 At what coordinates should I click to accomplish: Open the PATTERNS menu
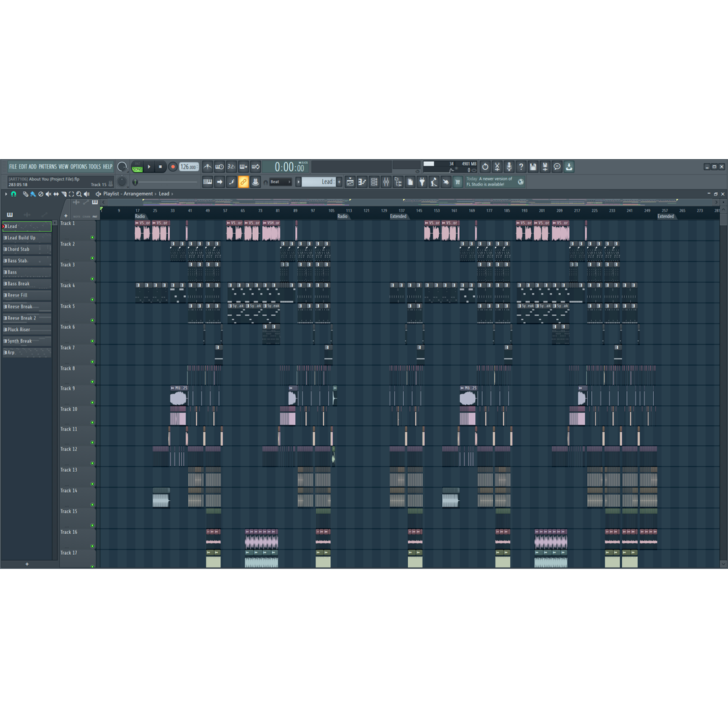[48, 166]
